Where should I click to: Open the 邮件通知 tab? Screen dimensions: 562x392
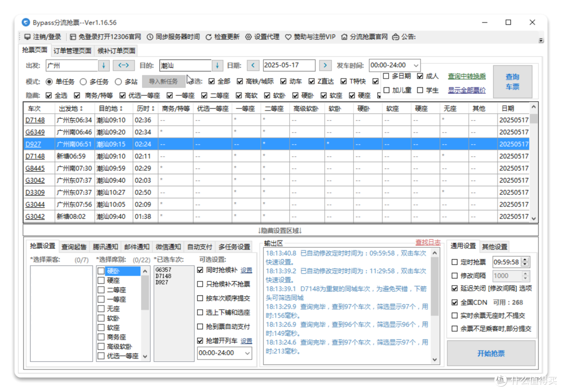136,247
